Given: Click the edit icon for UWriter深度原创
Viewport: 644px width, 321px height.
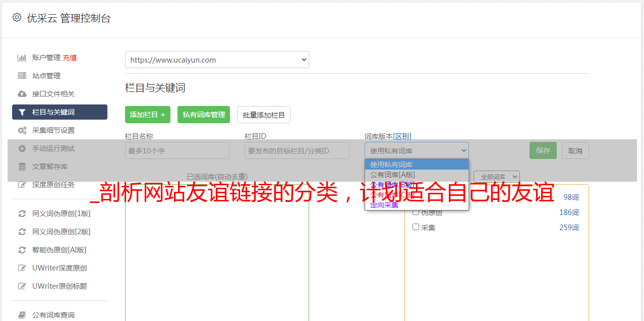Looking at the screenshot, I should (22, 268).
